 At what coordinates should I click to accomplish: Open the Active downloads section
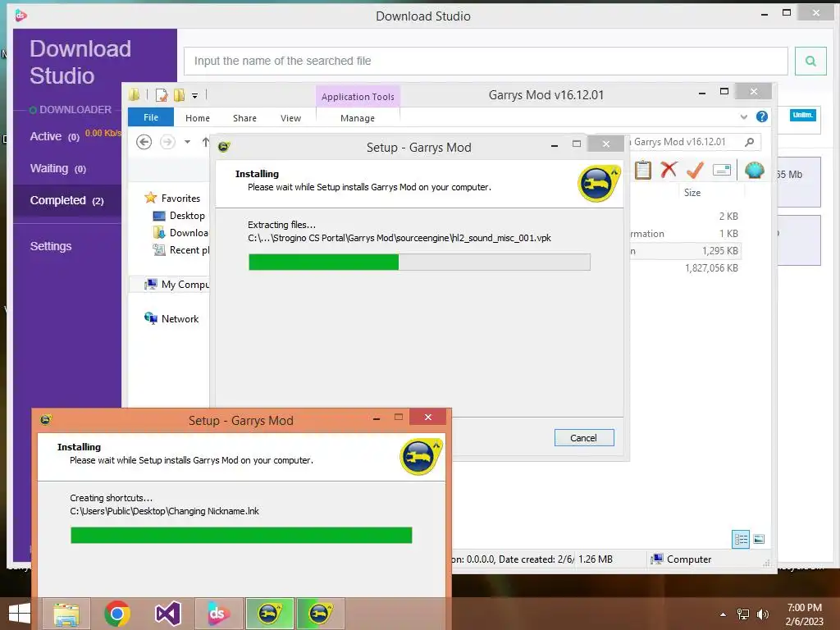[55, 137]
